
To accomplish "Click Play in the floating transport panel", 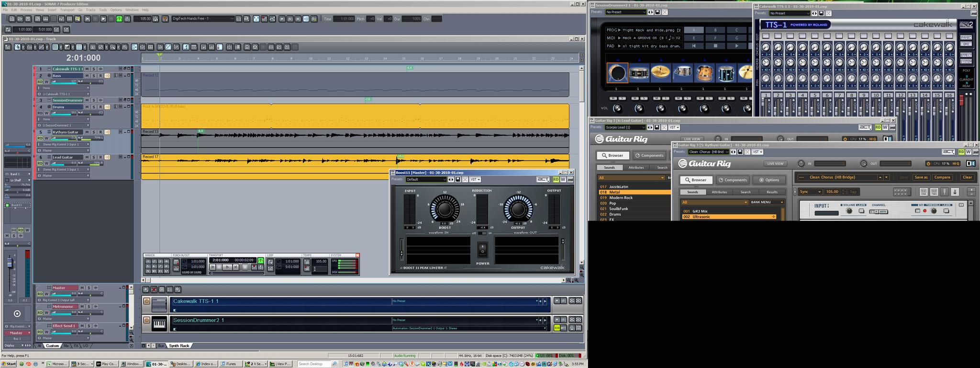I will pos(227,267).
